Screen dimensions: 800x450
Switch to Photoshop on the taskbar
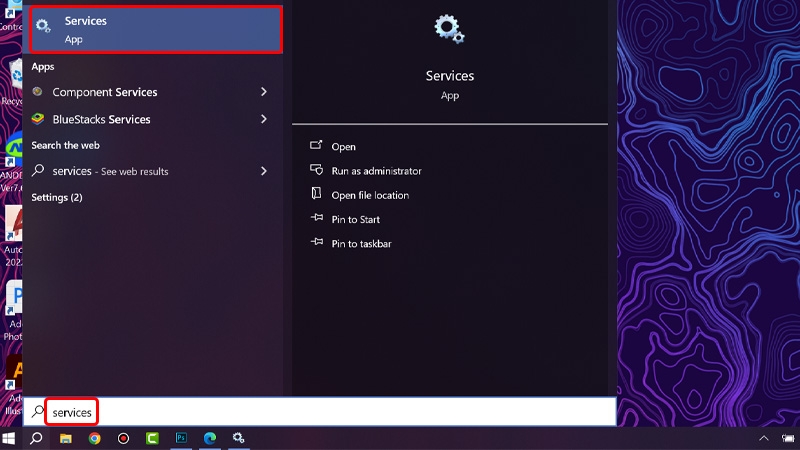point(181,438)
